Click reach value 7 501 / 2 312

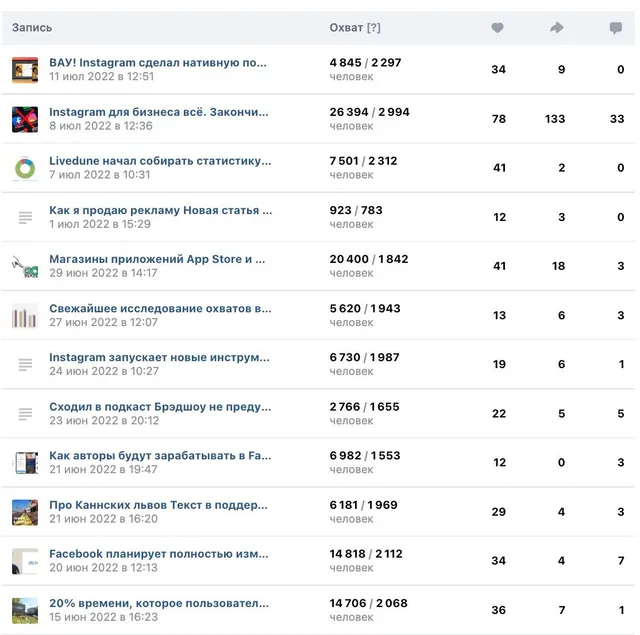pos(363,161)
